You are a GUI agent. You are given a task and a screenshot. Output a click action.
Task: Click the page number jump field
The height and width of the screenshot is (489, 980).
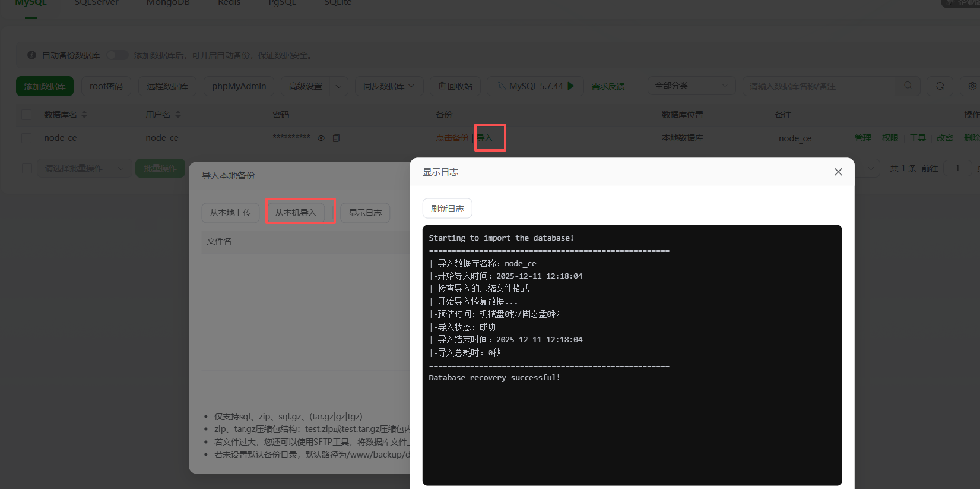point(957,168)
